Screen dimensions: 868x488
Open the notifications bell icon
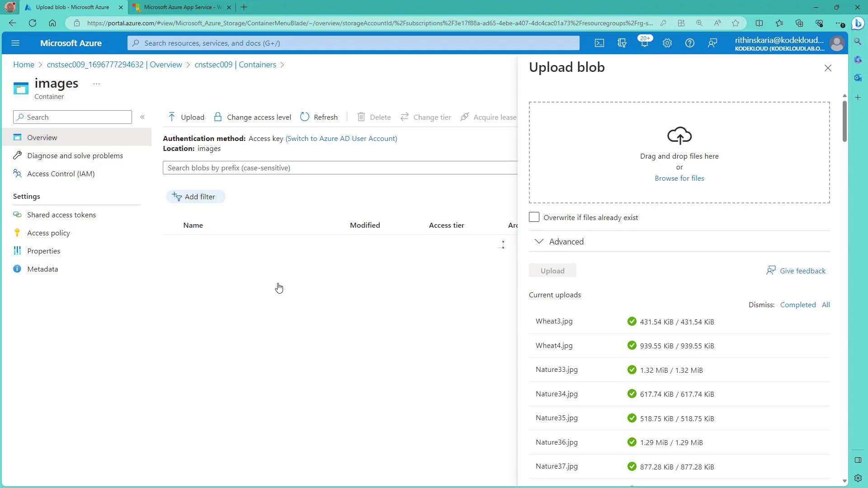tap(644, 43)
